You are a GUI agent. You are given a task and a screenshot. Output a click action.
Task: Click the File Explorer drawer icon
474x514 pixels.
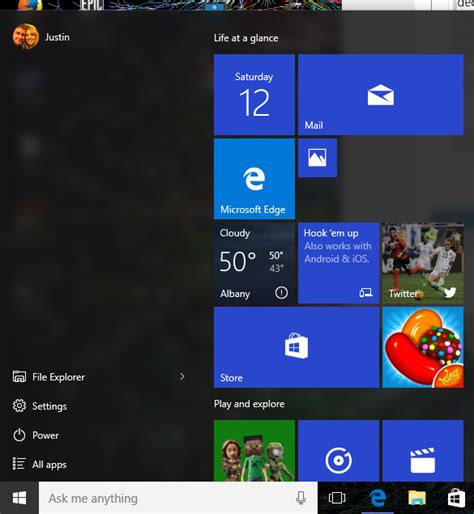coord(19,377)
